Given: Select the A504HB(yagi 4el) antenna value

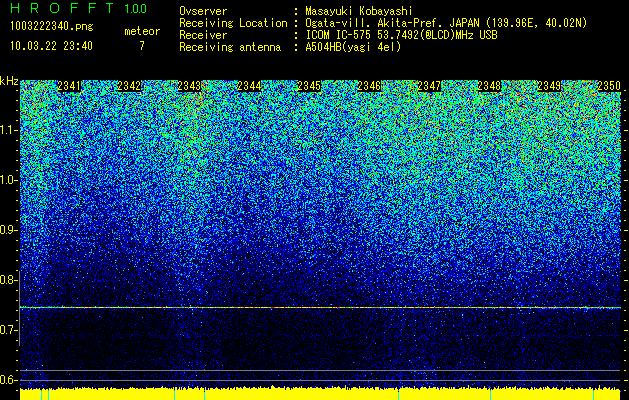Looking at the screenshot, I should pyautogui.click(x=353, y=47).
